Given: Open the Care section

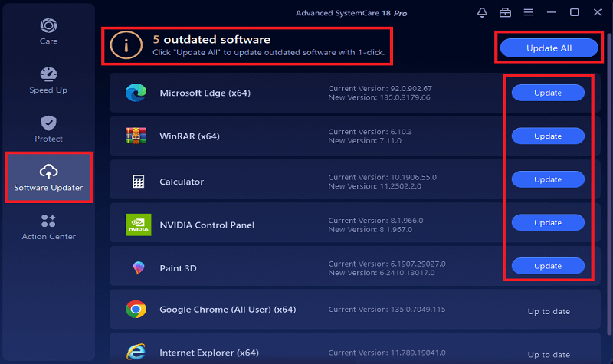Looking at the screenshot, I should (x=48, y=31).
